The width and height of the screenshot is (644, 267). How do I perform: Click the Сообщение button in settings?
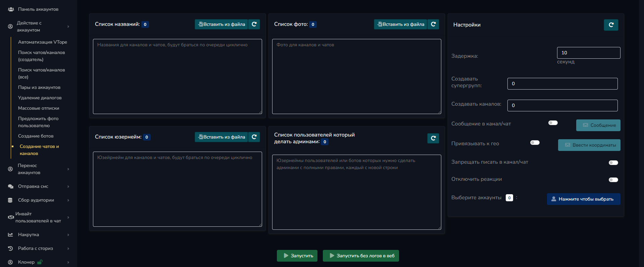click(x=598, y=125)
